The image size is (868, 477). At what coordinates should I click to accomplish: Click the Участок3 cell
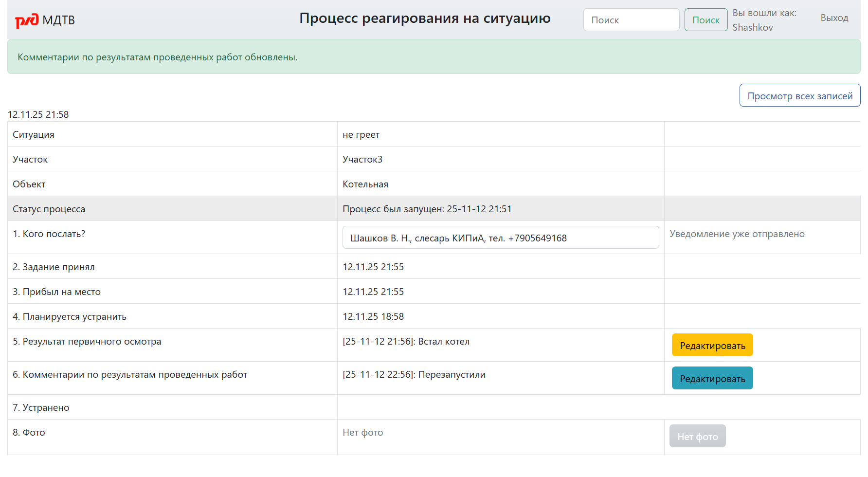(x=362, y=159)
